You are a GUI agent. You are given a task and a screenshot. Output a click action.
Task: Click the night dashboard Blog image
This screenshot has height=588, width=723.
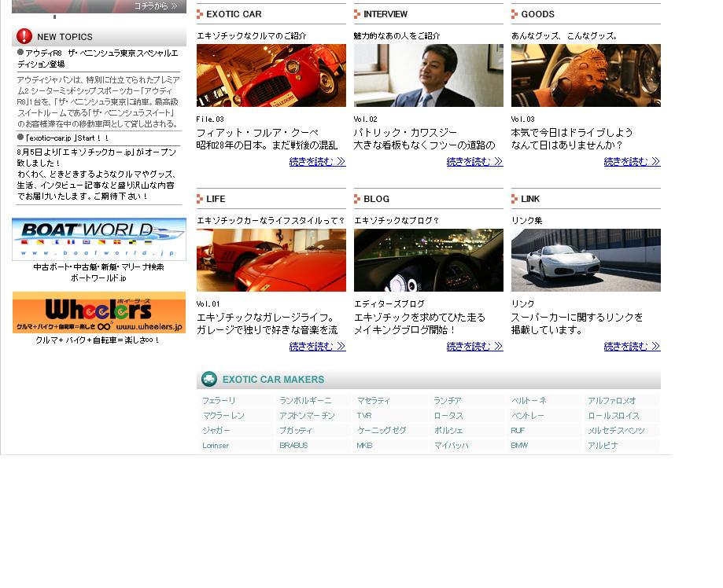428,260
